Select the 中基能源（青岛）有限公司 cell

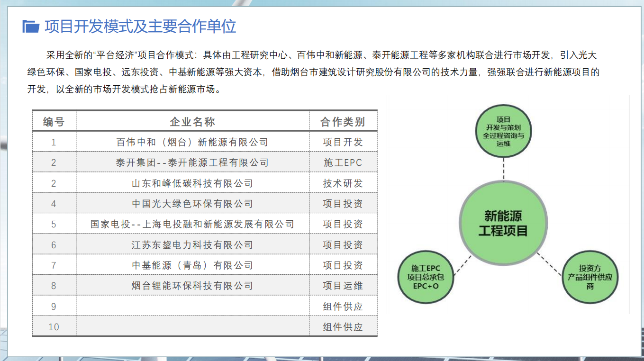pyautogui.click(x=192, y=265)
